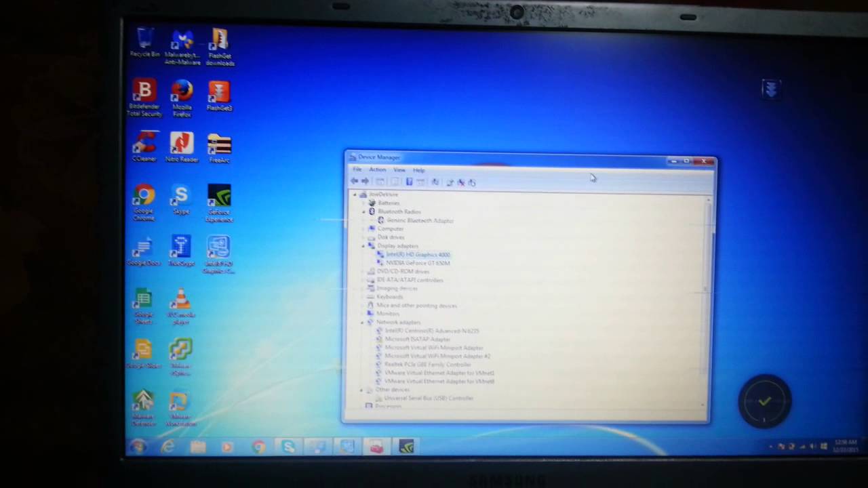Click the round checkmark gadget on desktop
This screenshot has width=868, height=488.
[x=764, y=401]
